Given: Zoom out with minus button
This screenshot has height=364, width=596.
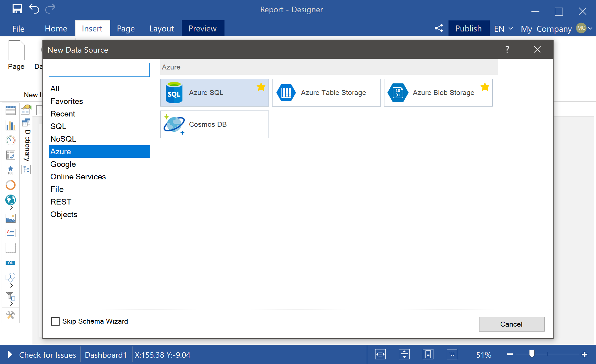Looking at the screenshot, I should [510, 354].
